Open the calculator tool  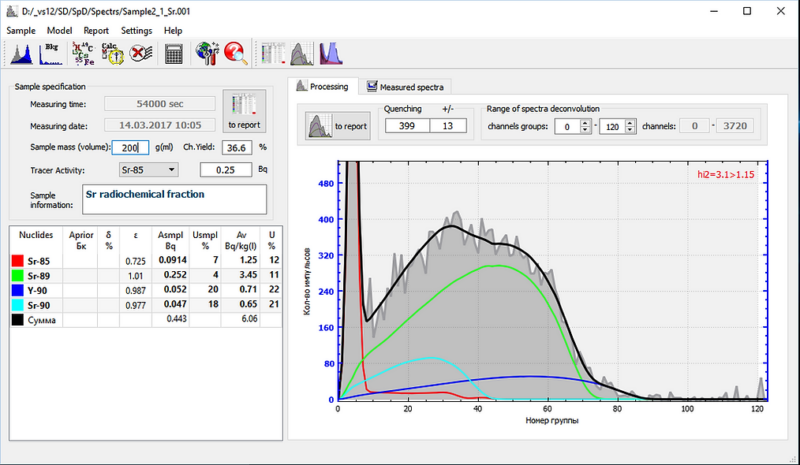[175, 53]
